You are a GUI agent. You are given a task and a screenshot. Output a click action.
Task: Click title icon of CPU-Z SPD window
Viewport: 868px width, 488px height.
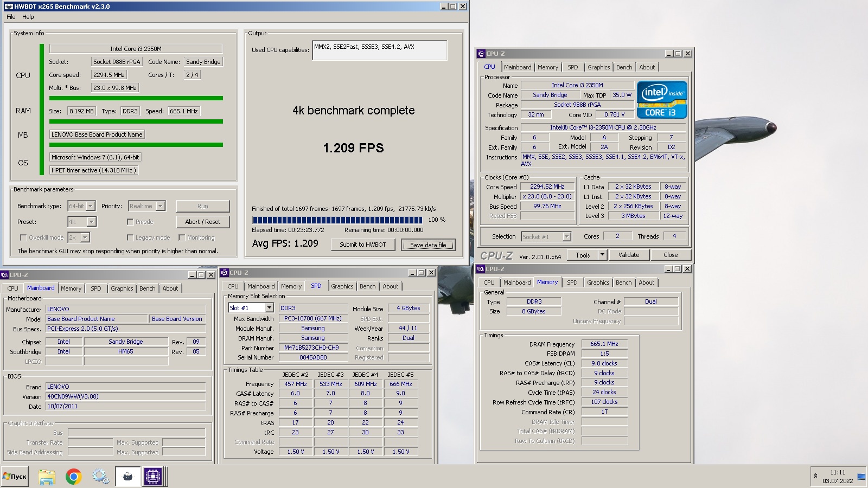coord(225,273)
